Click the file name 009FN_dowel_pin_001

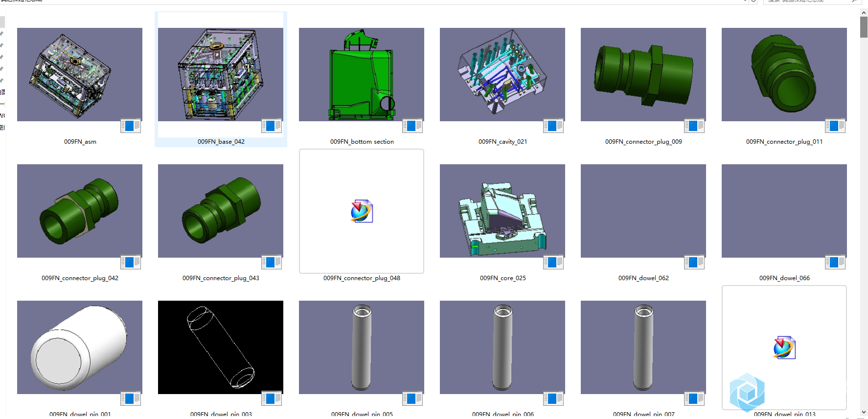[x=80, y=414]
